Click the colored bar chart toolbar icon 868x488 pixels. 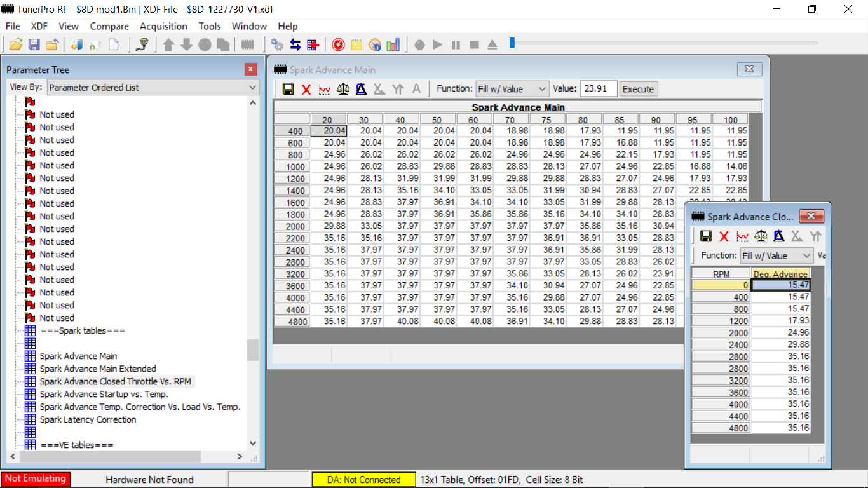tap(393, 44)
